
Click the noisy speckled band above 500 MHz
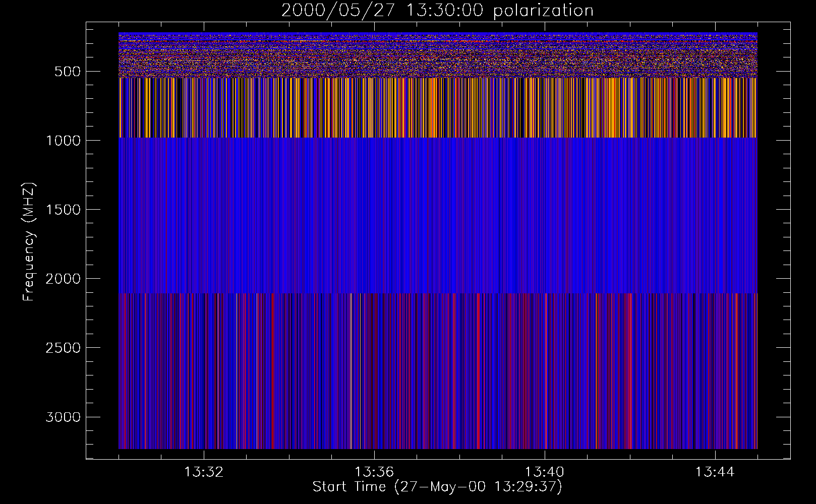tap(438, 55)
